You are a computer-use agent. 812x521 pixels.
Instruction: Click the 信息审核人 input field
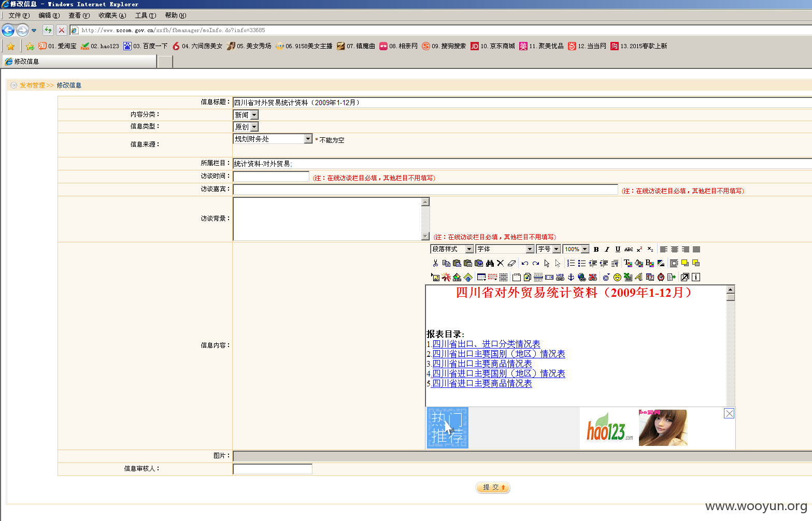pos(273,469)
